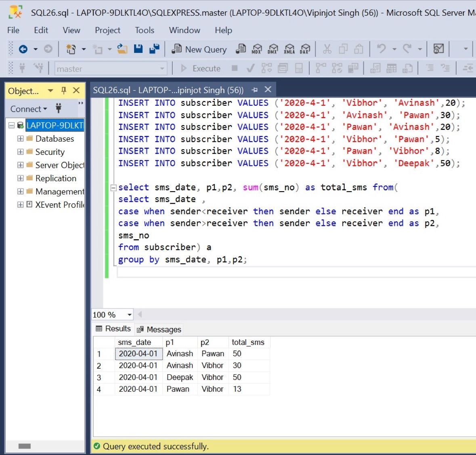The width and height of the screenshot is (476, 455).
Task: Click the Undo icon
Action: [381, 49]
